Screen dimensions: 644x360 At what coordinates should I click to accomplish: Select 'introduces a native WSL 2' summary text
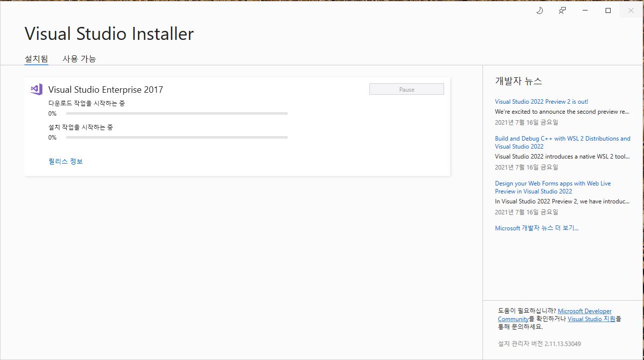click(562, 157)
